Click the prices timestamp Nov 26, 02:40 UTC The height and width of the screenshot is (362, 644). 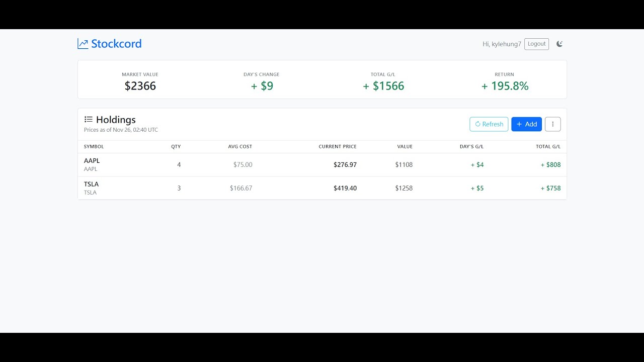click(135, 130)
